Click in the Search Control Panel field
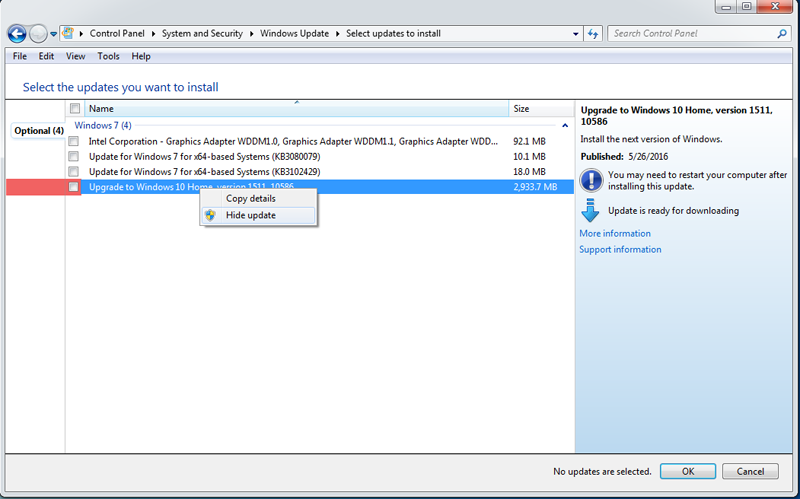 (x=690, y=33)
